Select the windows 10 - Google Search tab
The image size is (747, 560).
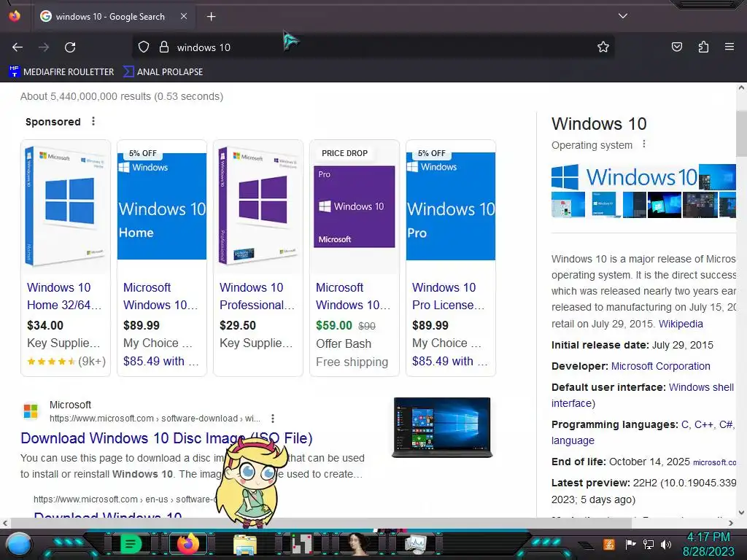(113, 17)
